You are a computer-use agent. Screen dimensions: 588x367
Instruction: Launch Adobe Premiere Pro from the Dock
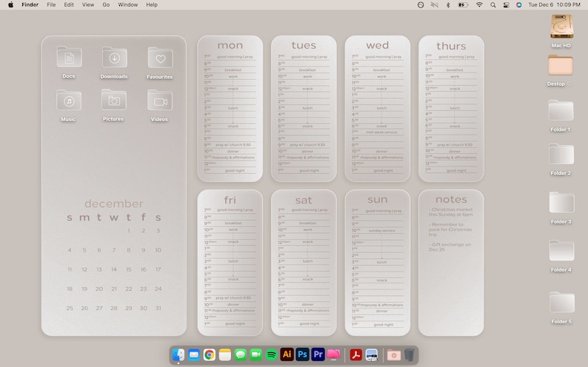click(x=318, y=354)
